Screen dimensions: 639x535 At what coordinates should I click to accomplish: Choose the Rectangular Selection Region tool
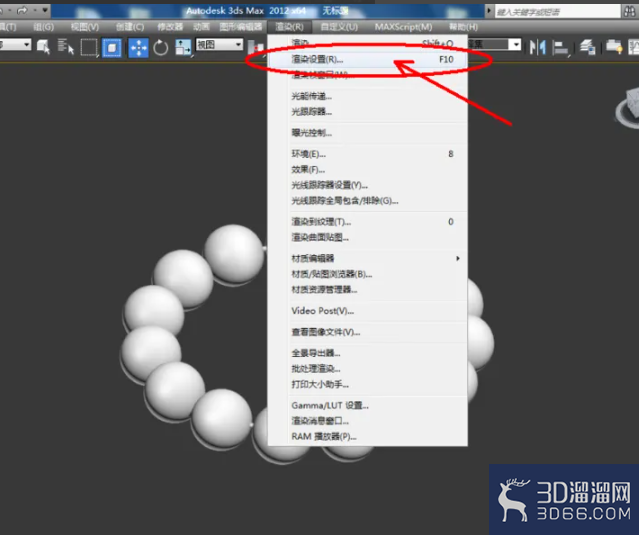[89, 47]
